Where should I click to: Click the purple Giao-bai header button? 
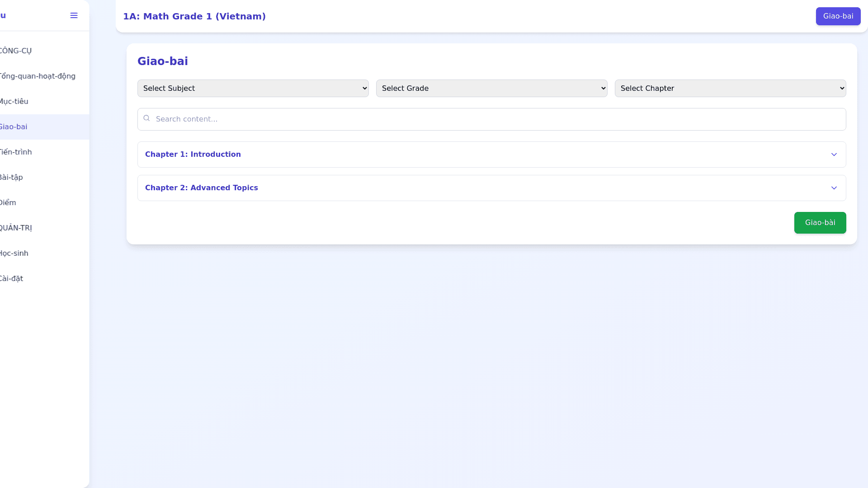(x=838, y=16)
